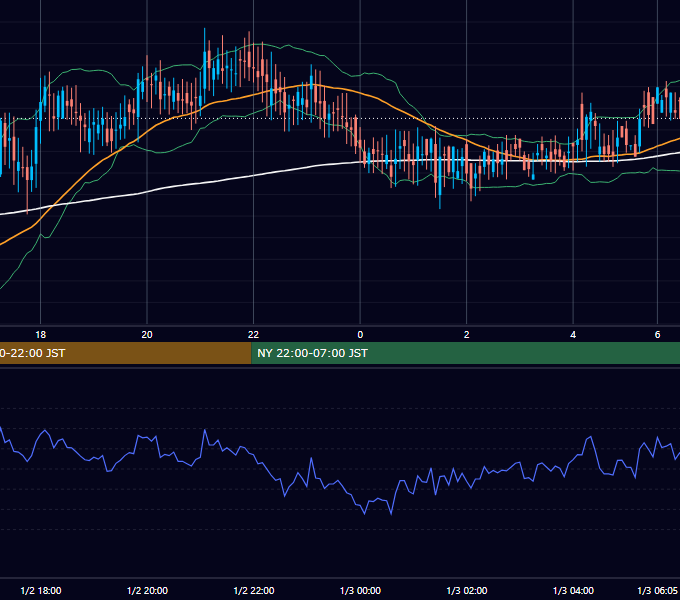The width and height of the screenshot is (680, 600).
Task: Click time axis label 2
Action: coord(467,335)
